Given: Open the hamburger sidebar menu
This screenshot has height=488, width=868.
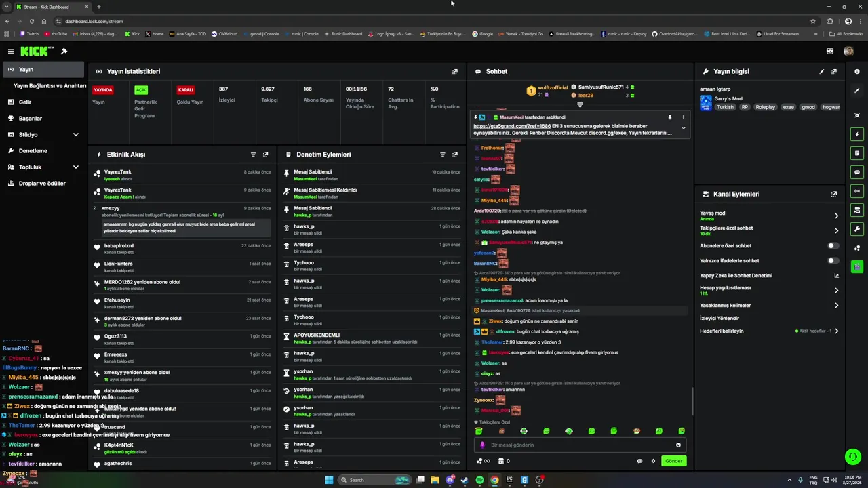Looking at the screenshot, I should click(x=10, y=51).
